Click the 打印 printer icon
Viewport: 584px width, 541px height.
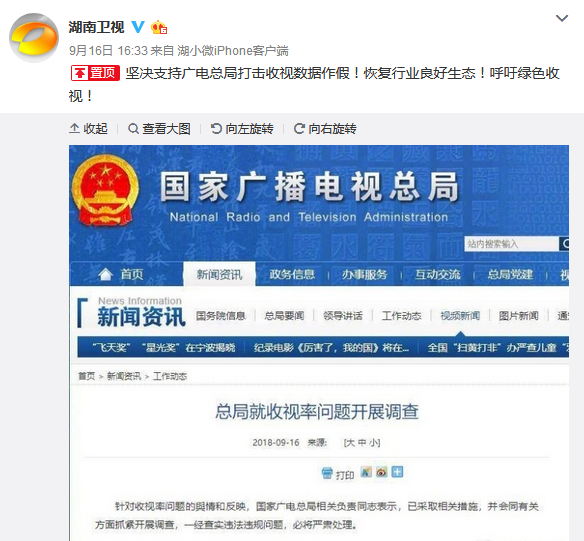coord(327,473)
